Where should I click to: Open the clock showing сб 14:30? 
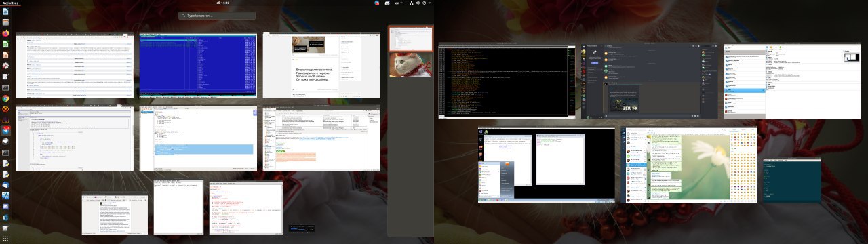coord(222,3)
